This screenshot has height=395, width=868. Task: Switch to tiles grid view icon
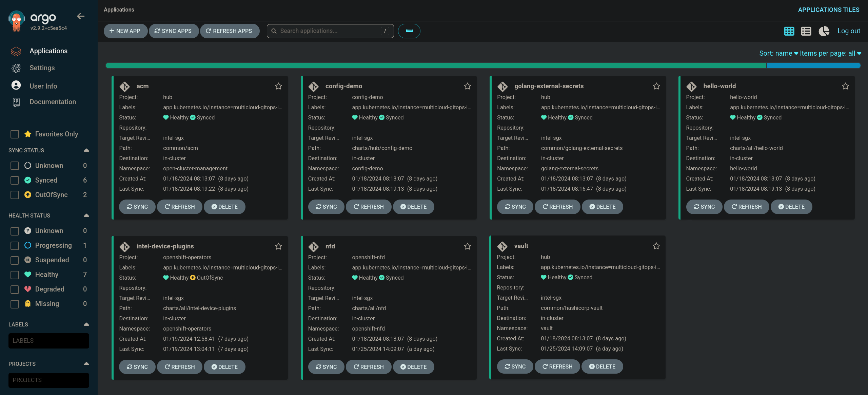pos(789,31)
